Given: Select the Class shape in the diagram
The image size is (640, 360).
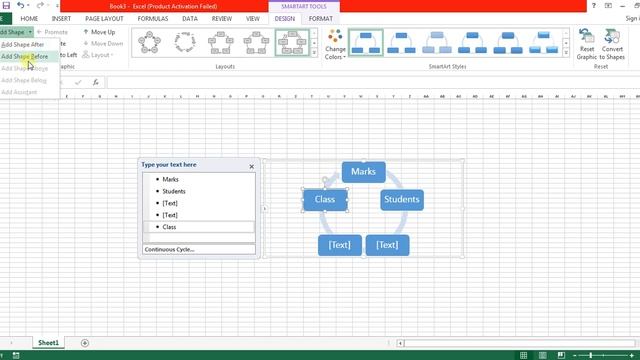Looking at the screenshot, I should click(325, 200).
